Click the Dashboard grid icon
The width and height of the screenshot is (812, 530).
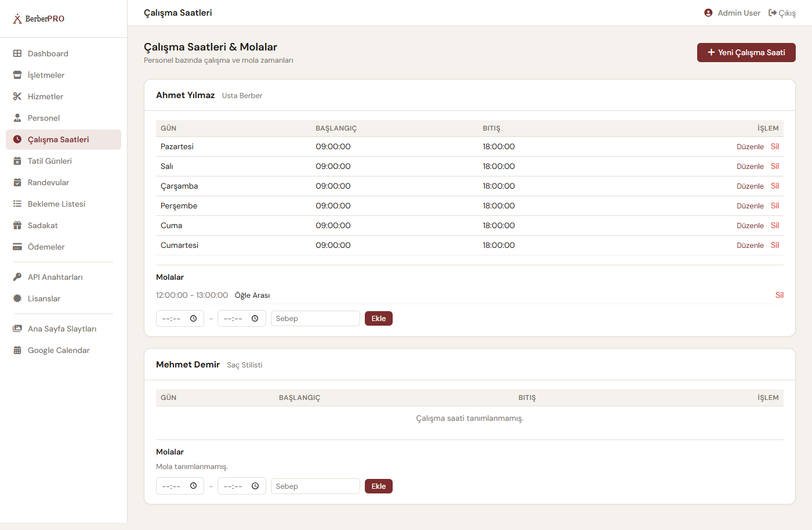[x=17, y=53]
